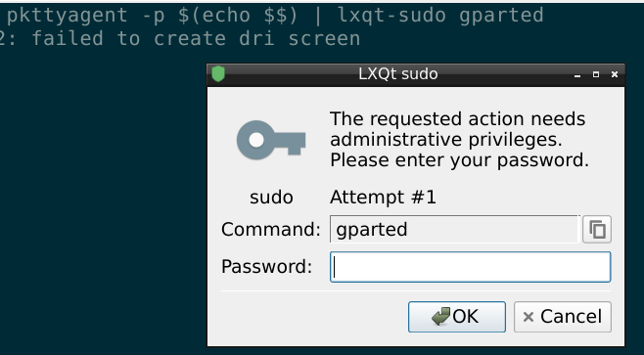Click the green shield icon in title bar
644x355 pixels.
click(x=218, y=74)
